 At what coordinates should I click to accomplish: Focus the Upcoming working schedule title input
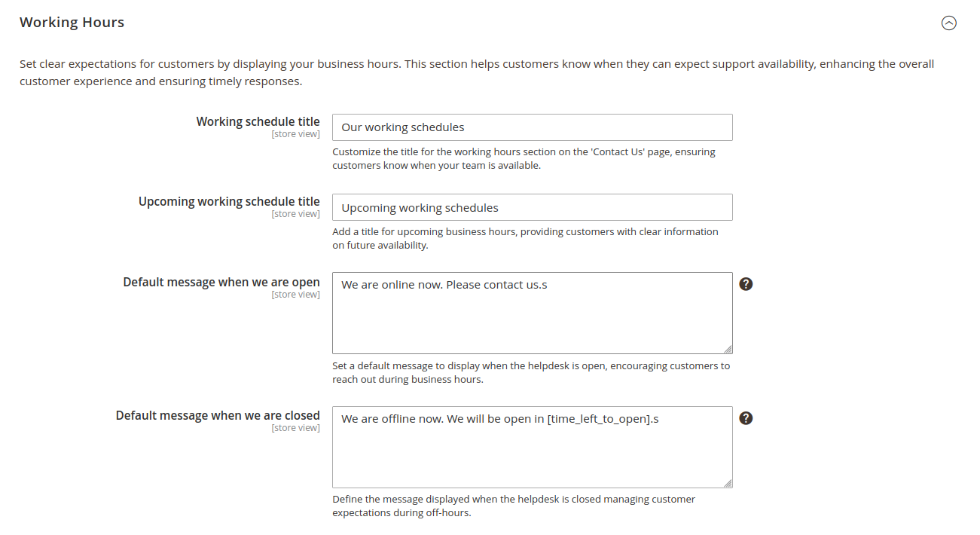532,208
